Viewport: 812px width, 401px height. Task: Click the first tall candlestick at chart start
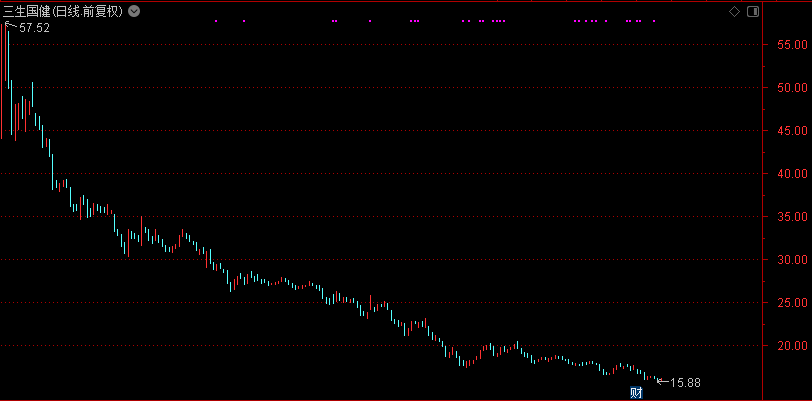(8, 70)
